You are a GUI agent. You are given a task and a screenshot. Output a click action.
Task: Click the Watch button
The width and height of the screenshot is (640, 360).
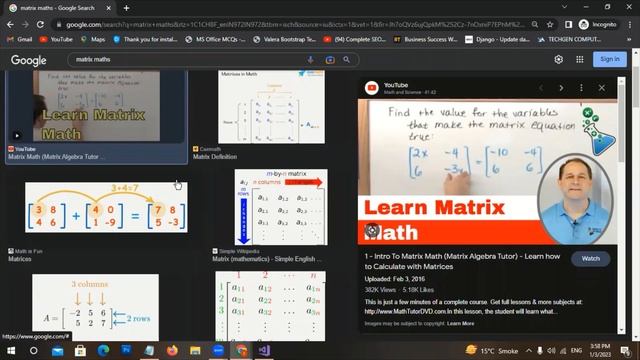pos(591,259)
